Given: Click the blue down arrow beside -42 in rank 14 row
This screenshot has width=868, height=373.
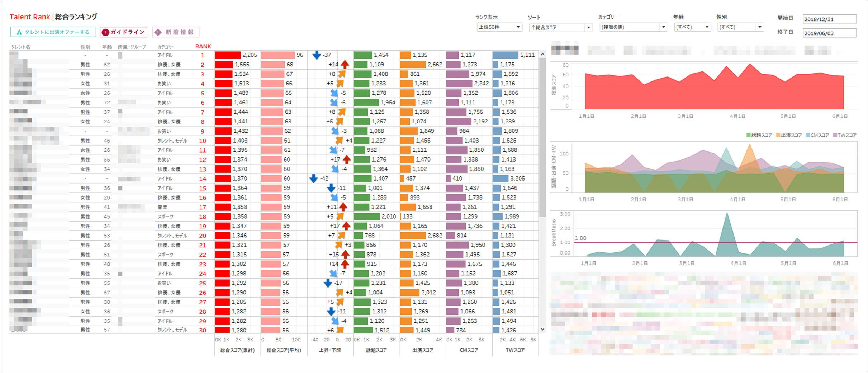Looking at the screenshot, I should [x=313, y=178].
